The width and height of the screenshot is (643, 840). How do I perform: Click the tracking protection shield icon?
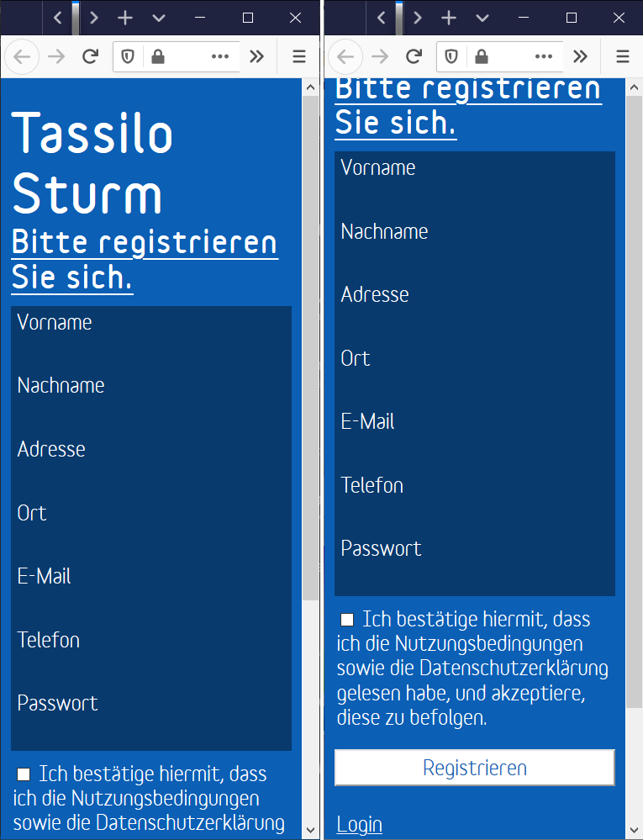click(127, 56)
